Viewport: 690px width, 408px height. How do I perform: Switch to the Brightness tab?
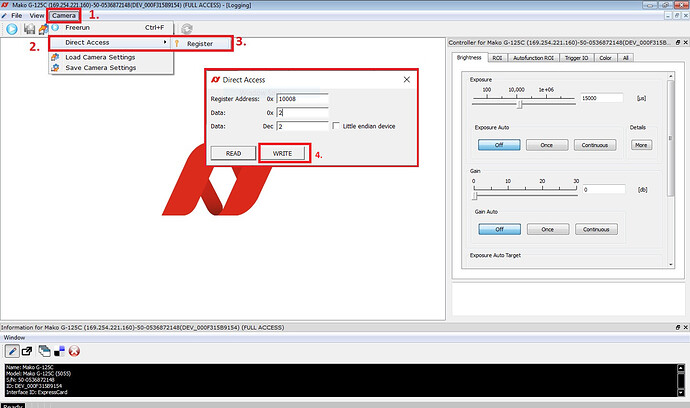[469, 58]
